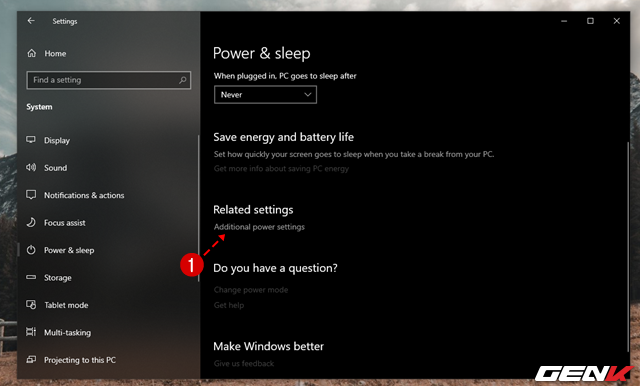Viewport: 640px width, 386px height.
Task: Open Get more info about saving PC energy
Action: click(x=281, y=169)
